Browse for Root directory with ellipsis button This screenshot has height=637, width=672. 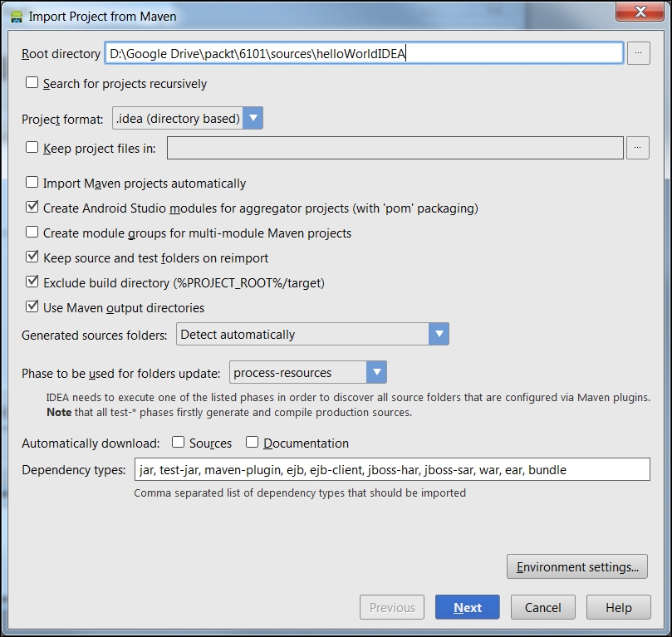(x=638, y=53)
